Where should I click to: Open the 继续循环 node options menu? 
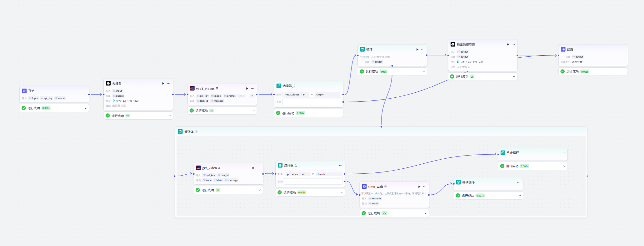coord(519,182)
